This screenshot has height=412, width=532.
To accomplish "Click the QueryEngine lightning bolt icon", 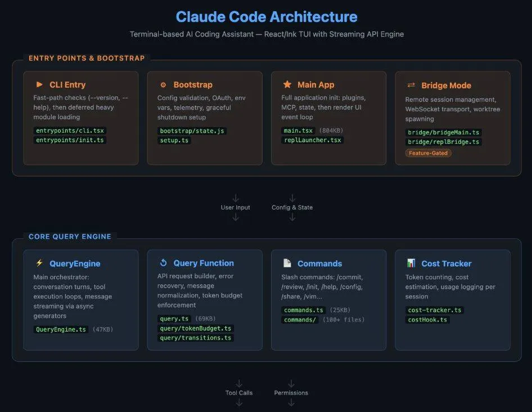I will tap(39, 263).
